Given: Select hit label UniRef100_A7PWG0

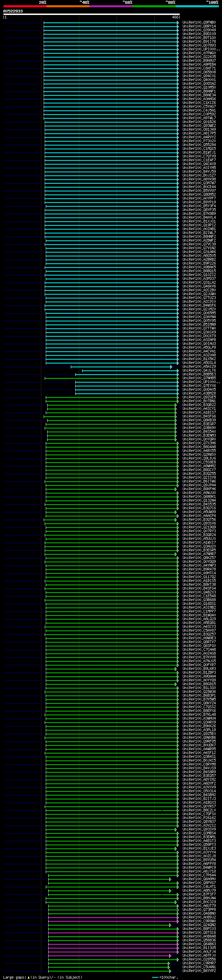Looking at the screenshot, I should pos(199,53).
